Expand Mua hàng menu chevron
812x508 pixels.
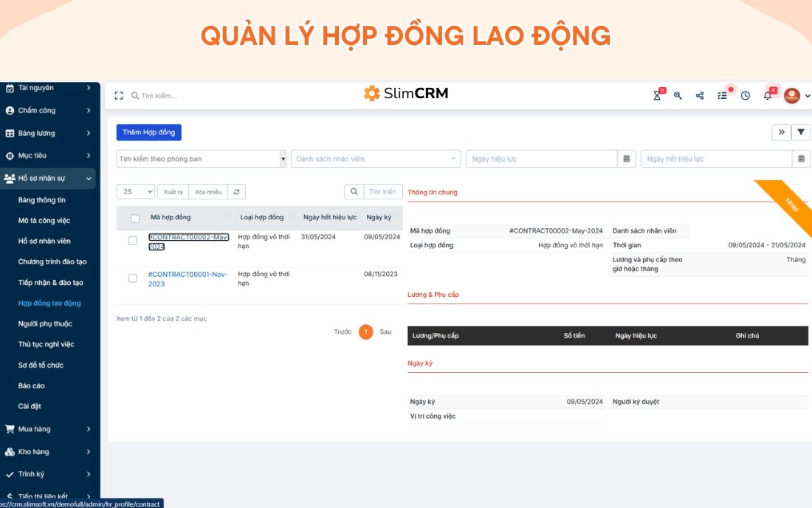coord(89,429)
